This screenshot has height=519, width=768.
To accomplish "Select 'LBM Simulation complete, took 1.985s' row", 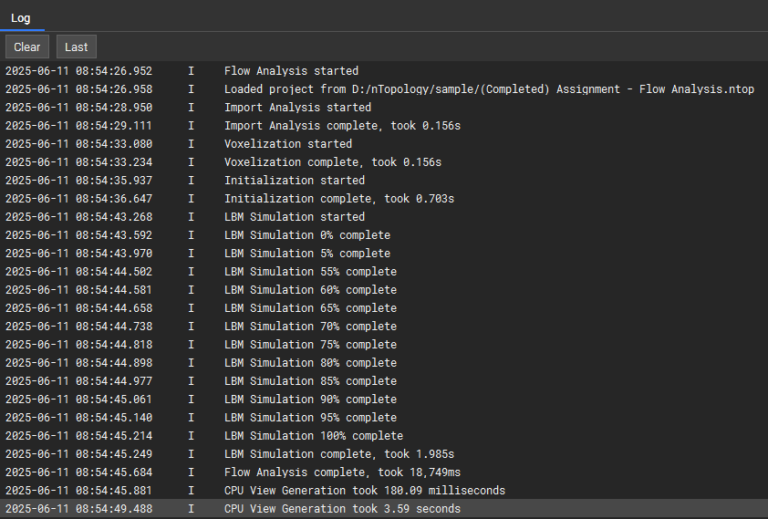I will 339,454.
